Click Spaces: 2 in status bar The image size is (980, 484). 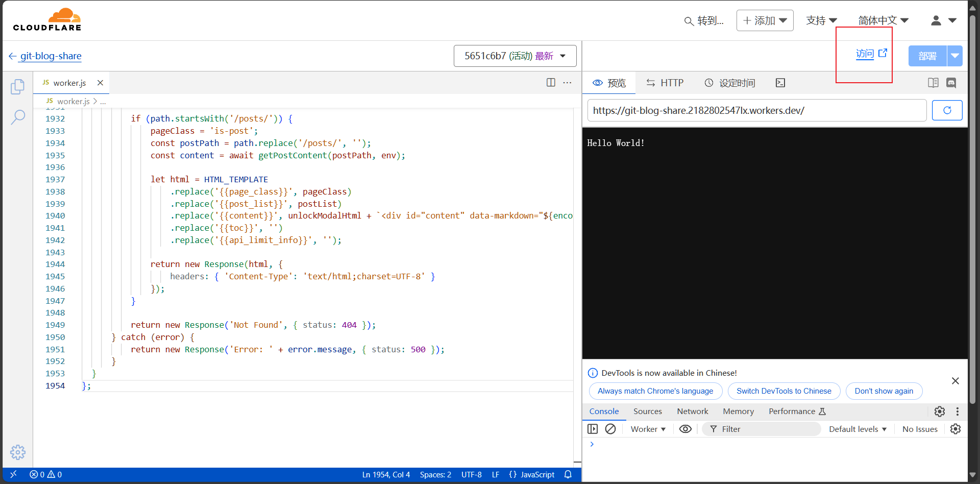click(435, 474)
